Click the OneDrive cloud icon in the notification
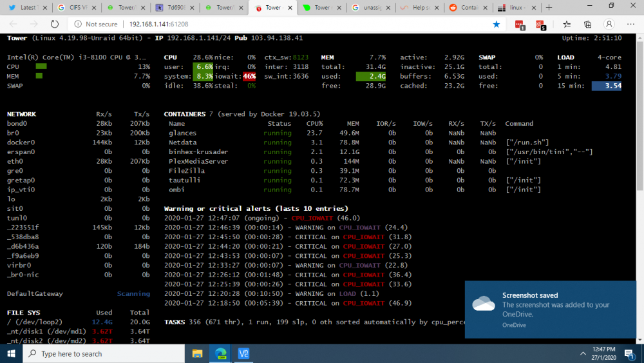Image resolution: width=644 pixels, height=363 pixels. (484, 304)
